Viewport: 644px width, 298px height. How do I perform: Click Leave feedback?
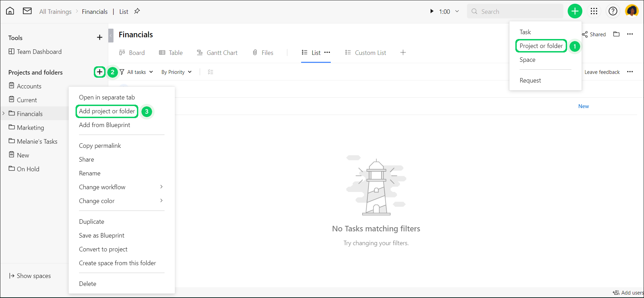[x=602, y=72]
